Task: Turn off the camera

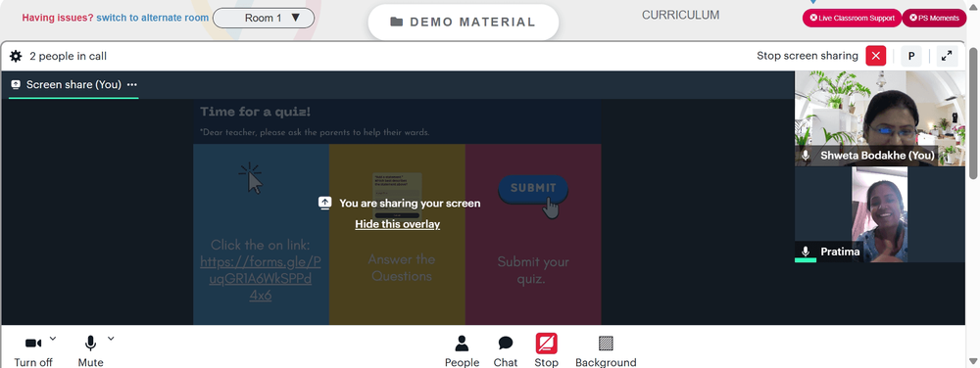Action: tap(33, 351)
